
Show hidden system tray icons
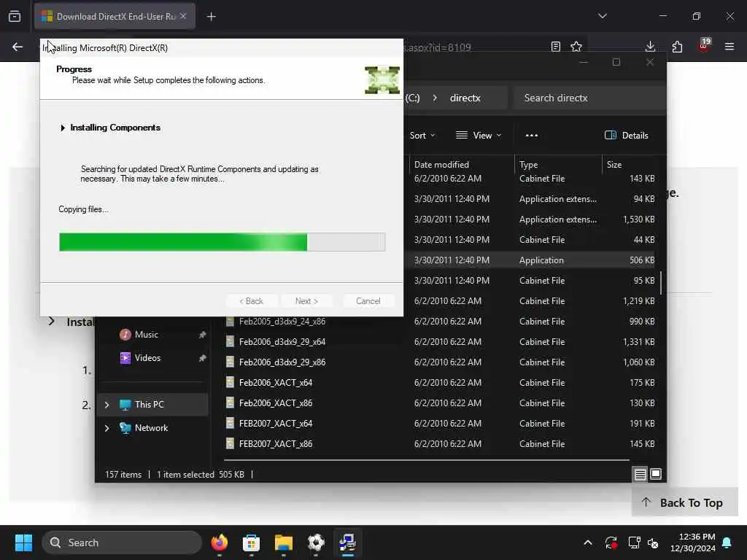pos(588,542)
